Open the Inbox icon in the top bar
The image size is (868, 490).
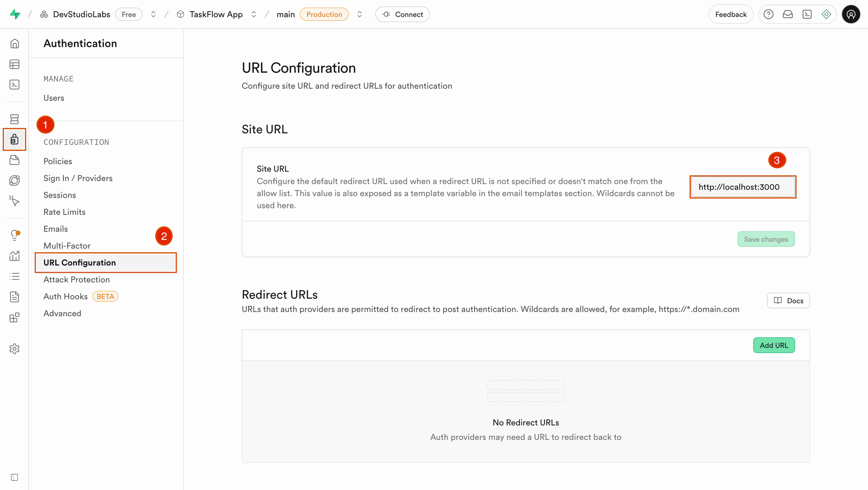coord(788,14)
